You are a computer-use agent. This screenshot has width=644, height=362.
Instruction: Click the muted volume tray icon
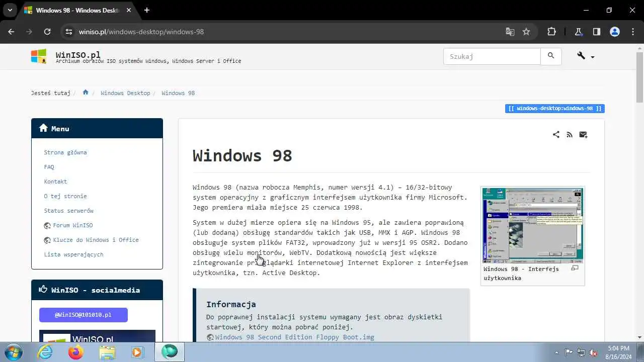tap(593, 352)
